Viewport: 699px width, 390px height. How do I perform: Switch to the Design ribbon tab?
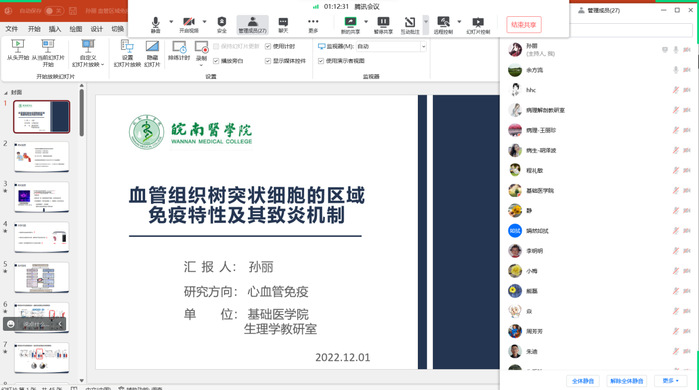(97, 29)
